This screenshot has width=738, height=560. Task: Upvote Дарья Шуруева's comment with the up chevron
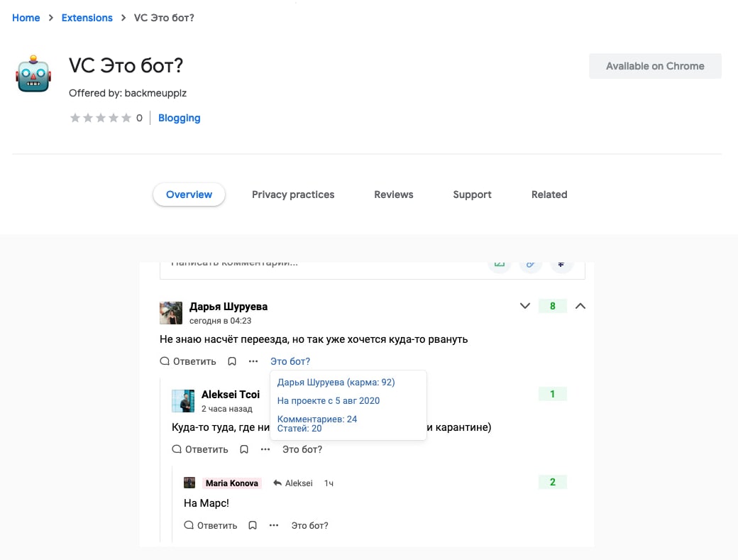click(580, 306)
